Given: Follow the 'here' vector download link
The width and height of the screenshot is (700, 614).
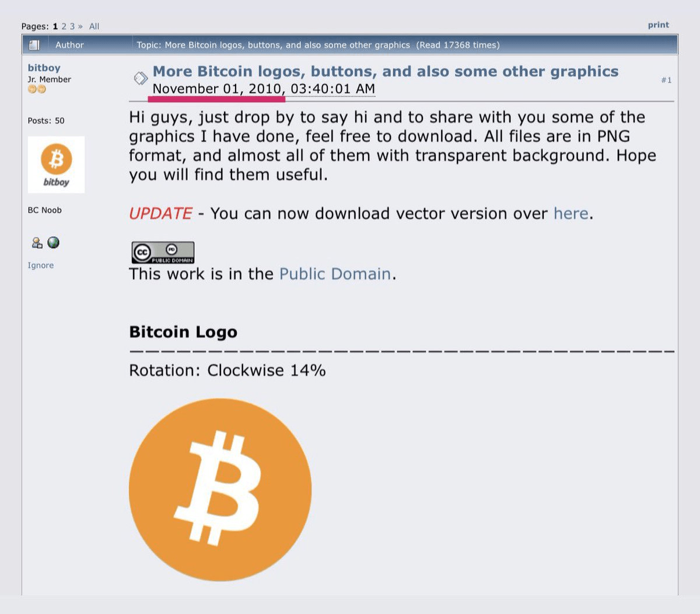Looking at the screenshot, I should coord(571,214).
